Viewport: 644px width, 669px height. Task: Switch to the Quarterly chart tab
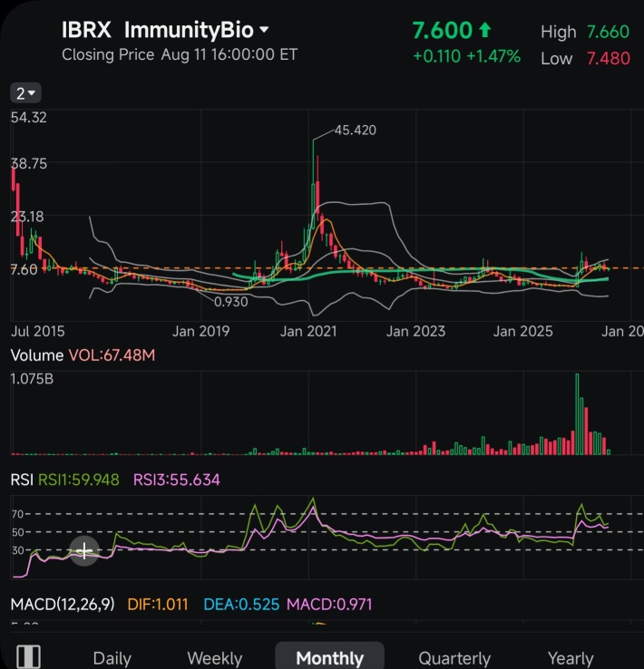[x=454, y=658]
